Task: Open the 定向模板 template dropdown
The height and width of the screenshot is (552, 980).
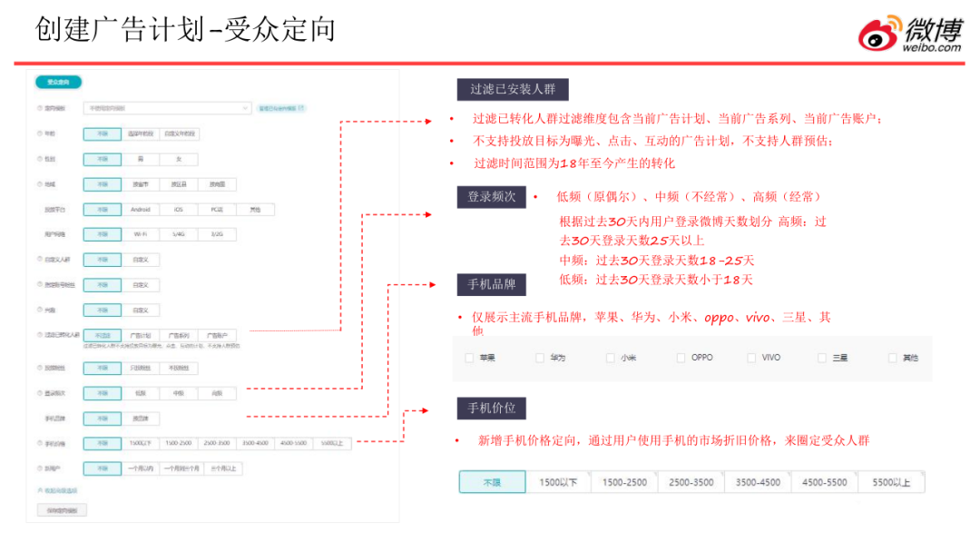Action: tap(167, 108)
